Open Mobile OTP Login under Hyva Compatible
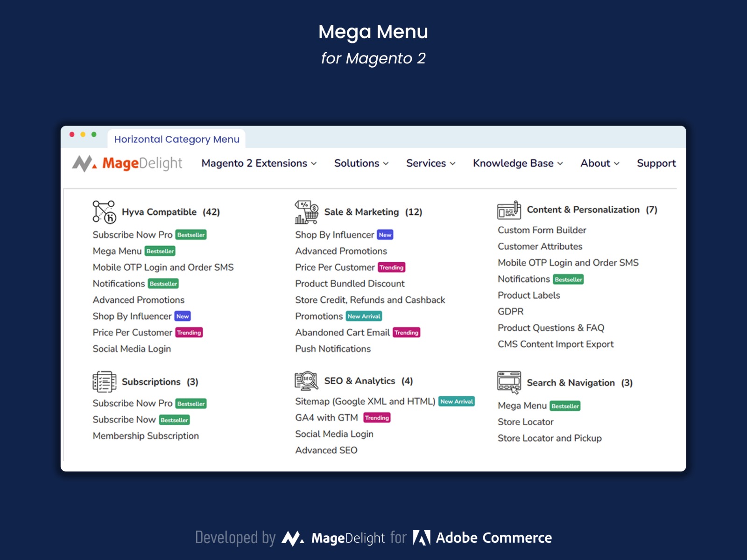Screen dimensions: 747x560 tap(163, 267)
